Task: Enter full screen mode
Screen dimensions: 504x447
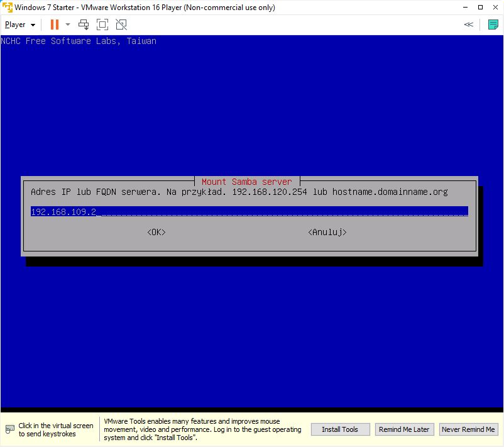Action: point(102,25)
